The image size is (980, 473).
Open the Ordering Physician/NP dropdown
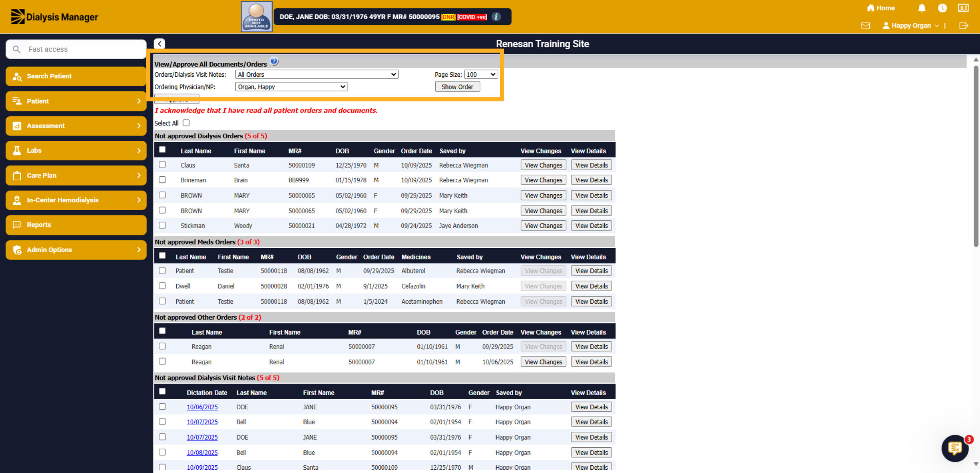[x=292, y=87]
